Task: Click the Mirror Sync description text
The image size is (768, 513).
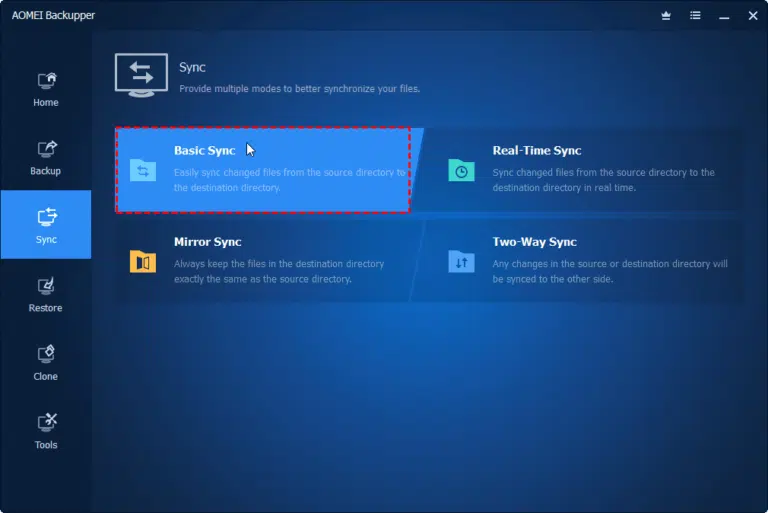Action: tap(279, 271)
